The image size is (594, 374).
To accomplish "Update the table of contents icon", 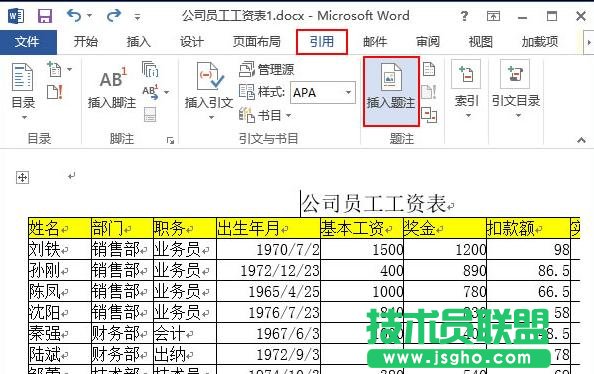I will [55, 92].
